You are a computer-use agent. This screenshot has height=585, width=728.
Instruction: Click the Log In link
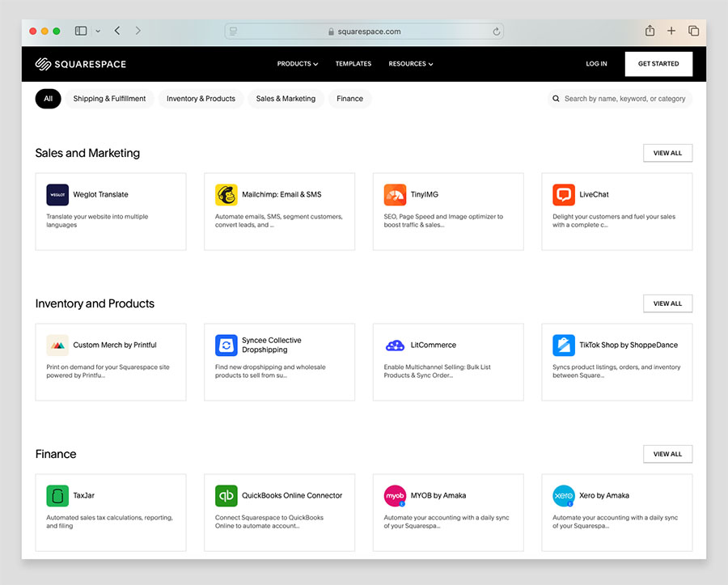(596, 64)
